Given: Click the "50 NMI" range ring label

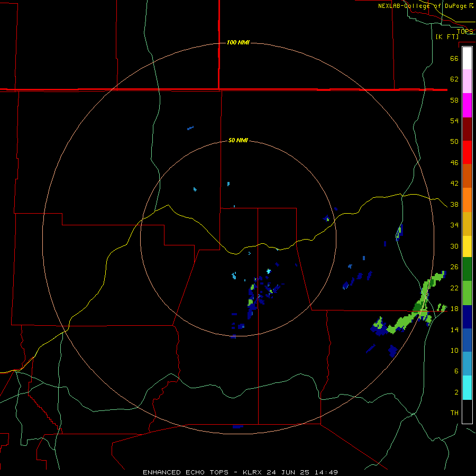Looking at the screenshot, I should (x=238, y=140).
